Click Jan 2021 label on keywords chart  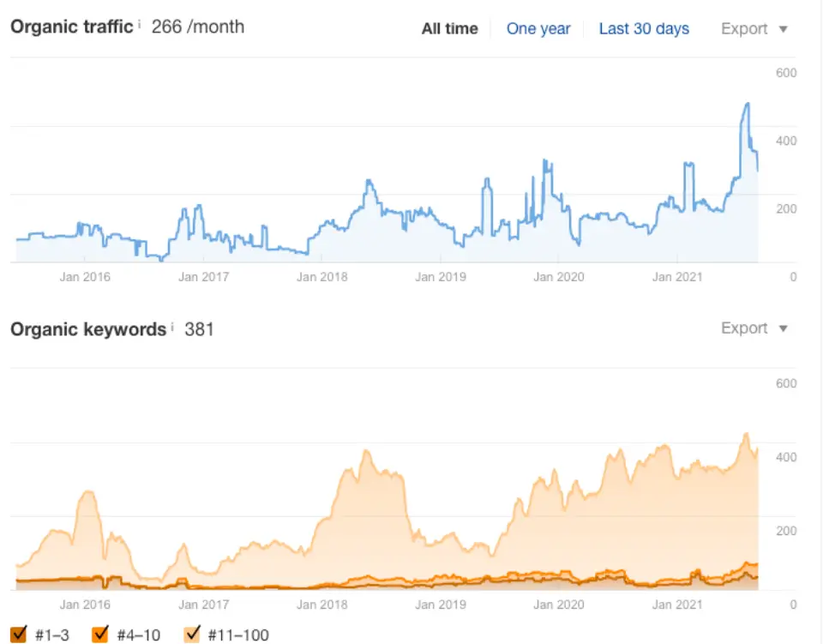click(x=677, y=604)
